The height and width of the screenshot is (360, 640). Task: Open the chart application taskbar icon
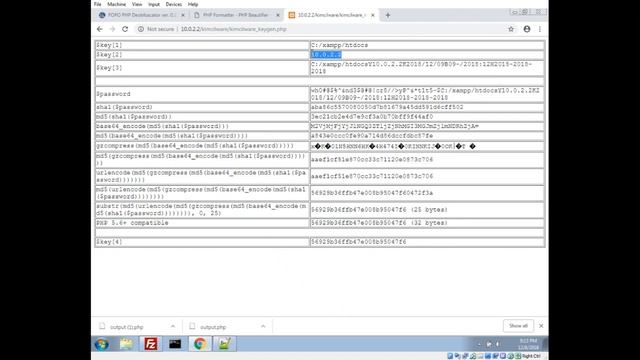tap(224, 344)
